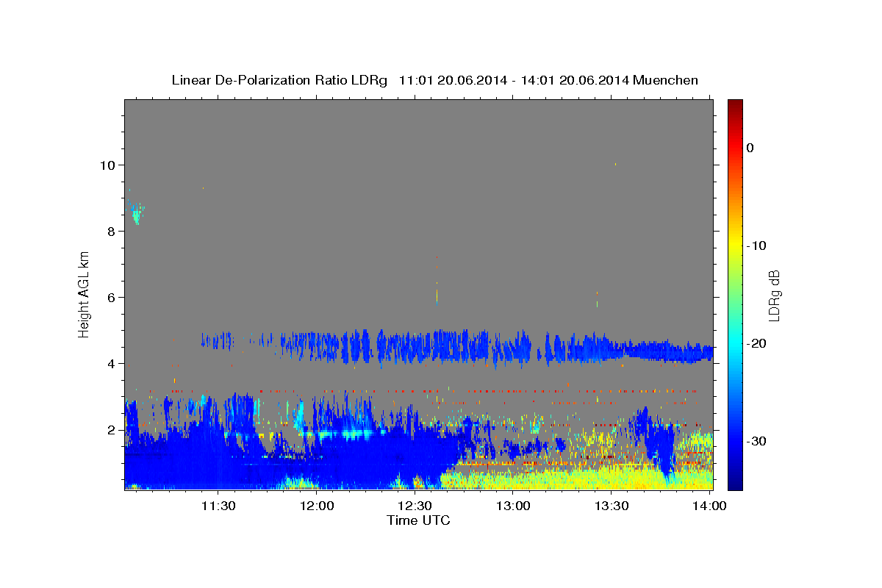Click the cyan echo patch near 8.5 km height
The height and width of the screenshot is (588, 882).
[137, 215]
